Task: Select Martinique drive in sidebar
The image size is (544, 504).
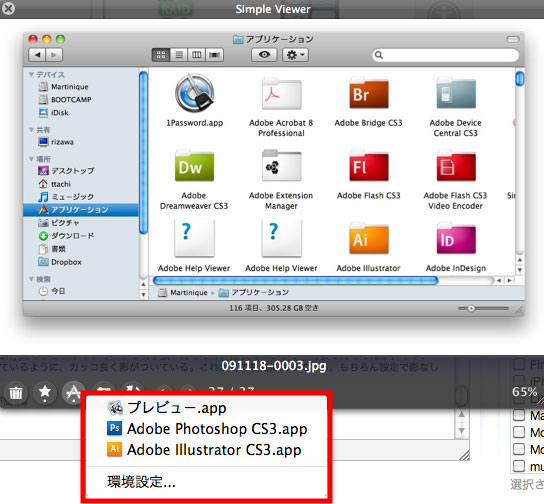Action: pyautogui.click(x=81, y=87)
